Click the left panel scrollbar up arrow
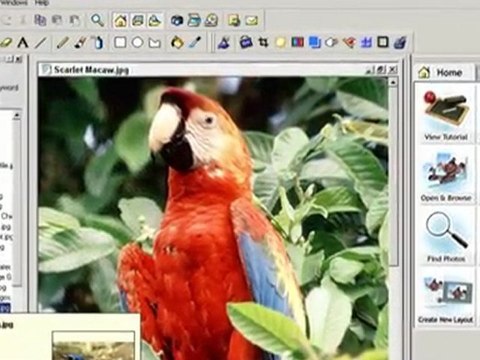480x360 pixels. pos(17,116)
